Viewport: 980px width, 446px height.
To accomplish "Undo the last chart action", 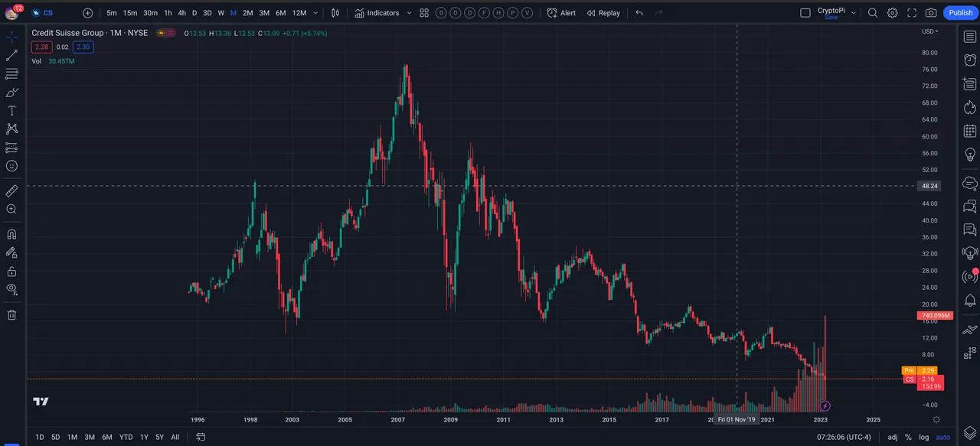I will [639, 13].
